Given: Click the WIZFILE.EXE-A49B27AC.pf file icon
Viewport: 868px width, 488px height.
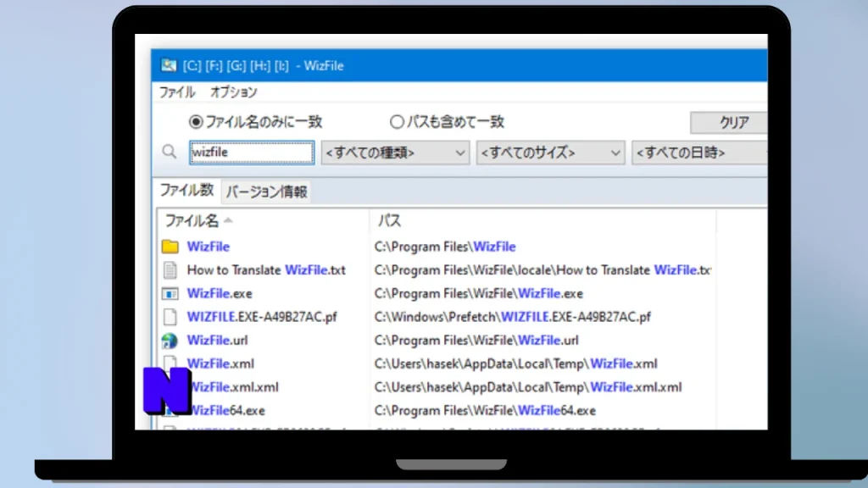Looking at the screenshot, I should coord(170,317).
